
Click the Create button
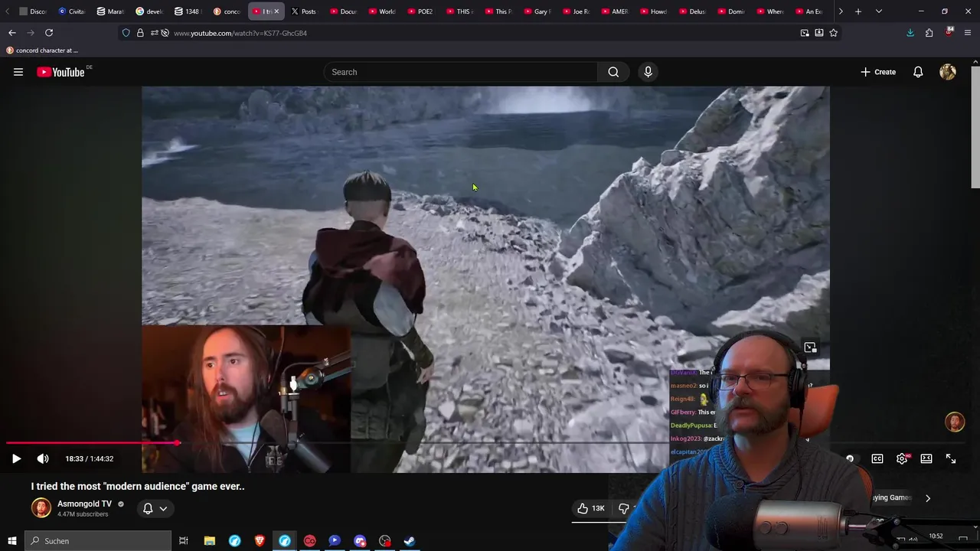(877, 72)
